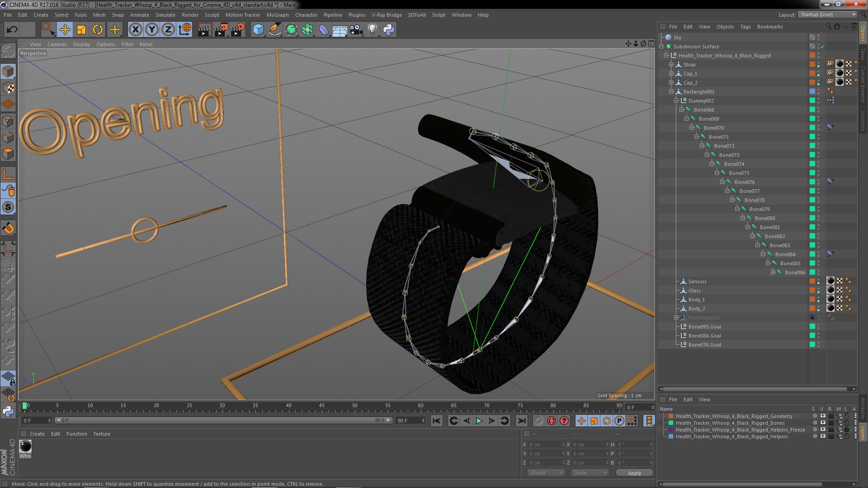868x488 pixels.
Task: Open viewport Cameras menu
Action: point(57,44)
